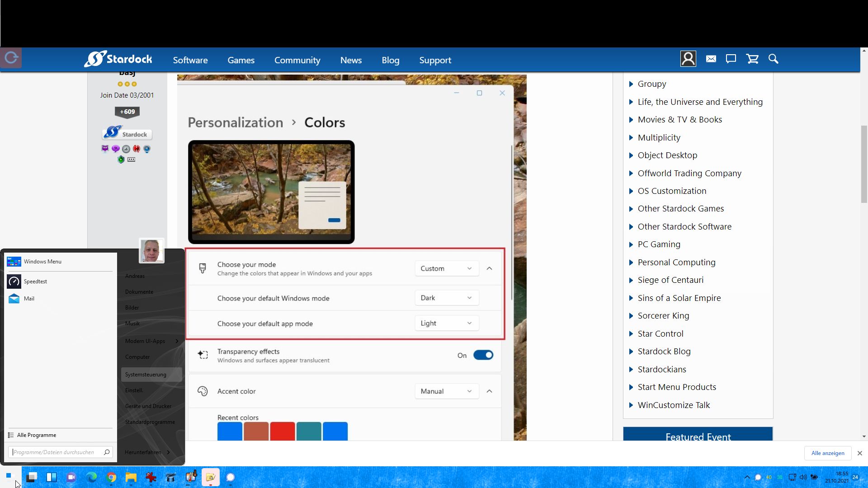This screenshot has width=868, height=488.
Task: Launch Google Chrome from the taskbar
Action: point(111,477)
